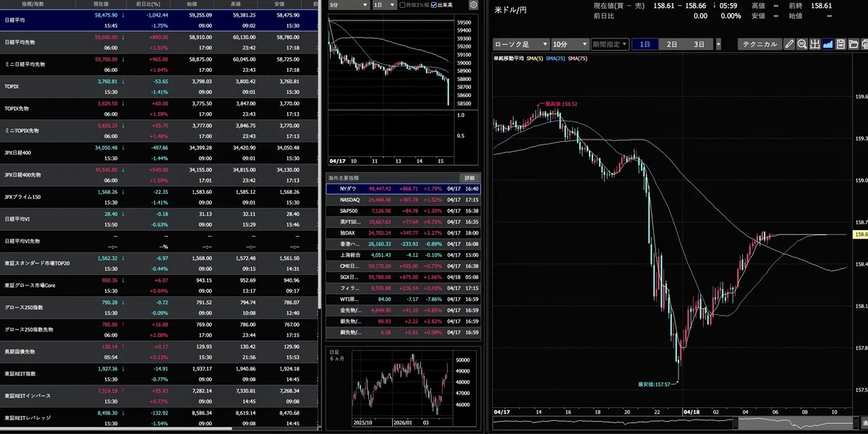868x434 pixels.
Task: Click the テクニカル button
Action: click(759, 44)
